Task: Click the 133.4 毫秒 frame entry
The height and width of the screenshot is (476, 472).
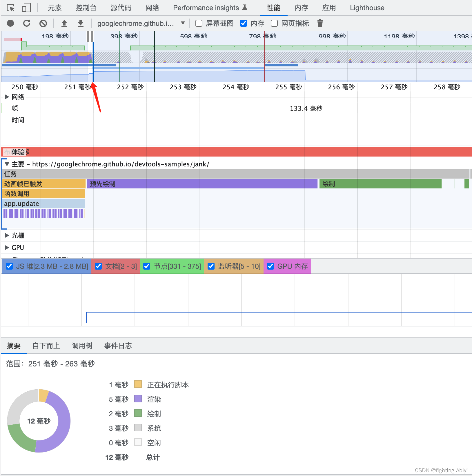Action: pyautogui.click(x=306, y=108)
